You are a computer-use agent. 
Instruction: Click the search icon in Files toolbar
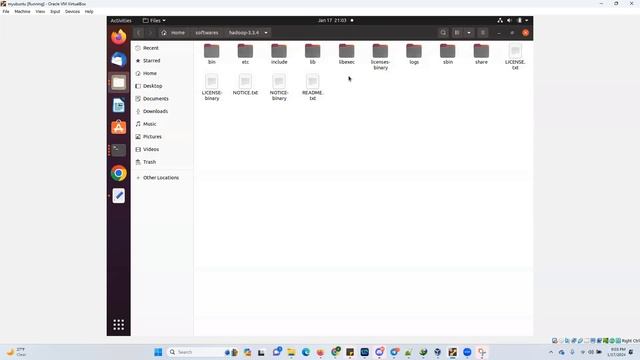[443, 33]
